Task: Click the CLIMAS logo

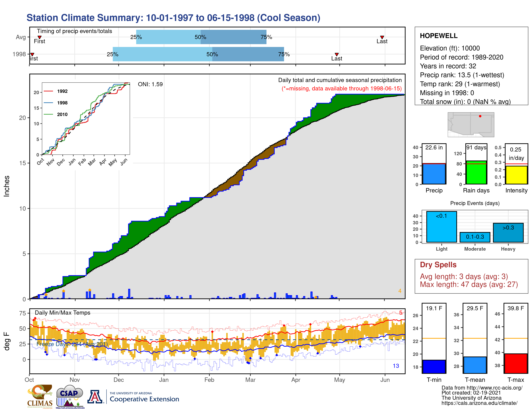Action: (x=40, y=396)
